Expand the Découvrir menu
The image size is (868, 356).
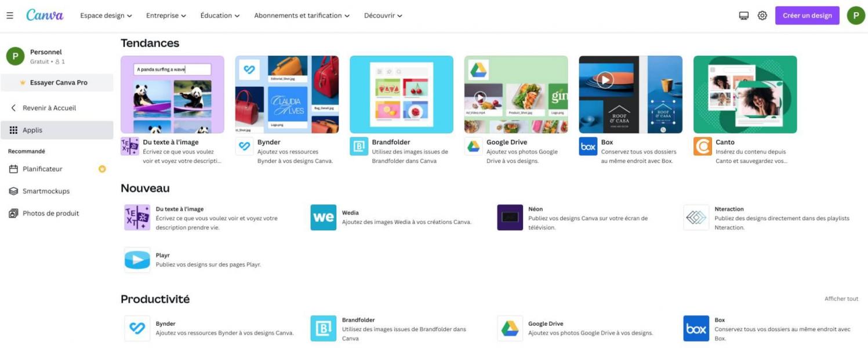pyautogui.click(x=383, y=16)
